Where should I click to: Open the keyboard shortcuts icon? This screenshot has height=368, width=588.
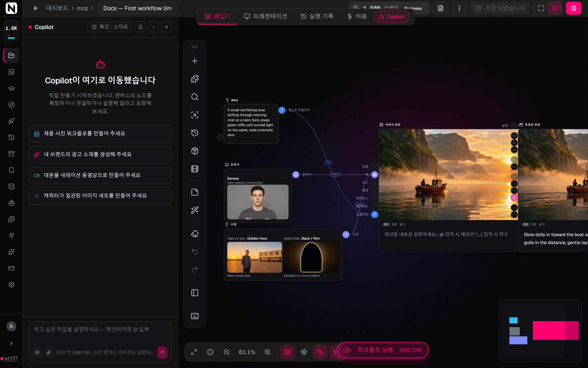click(x=195, y=316)
